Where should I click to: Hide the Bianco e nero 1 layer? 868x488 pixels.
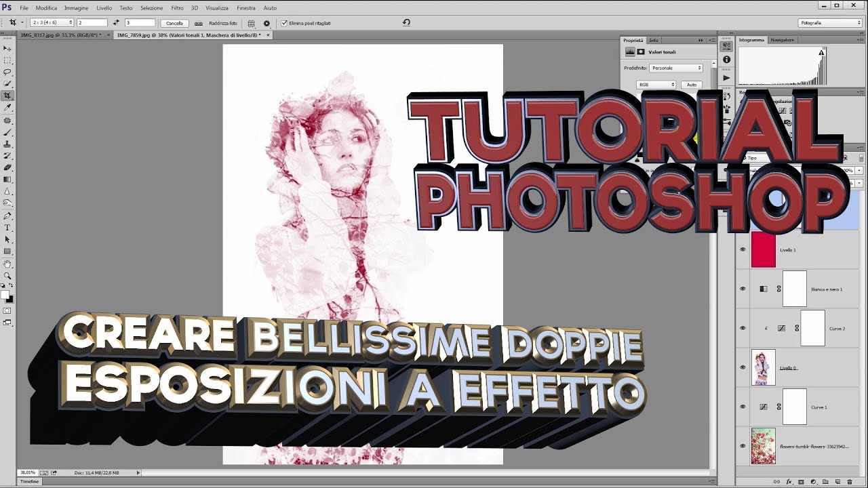(x=743, y=289)
